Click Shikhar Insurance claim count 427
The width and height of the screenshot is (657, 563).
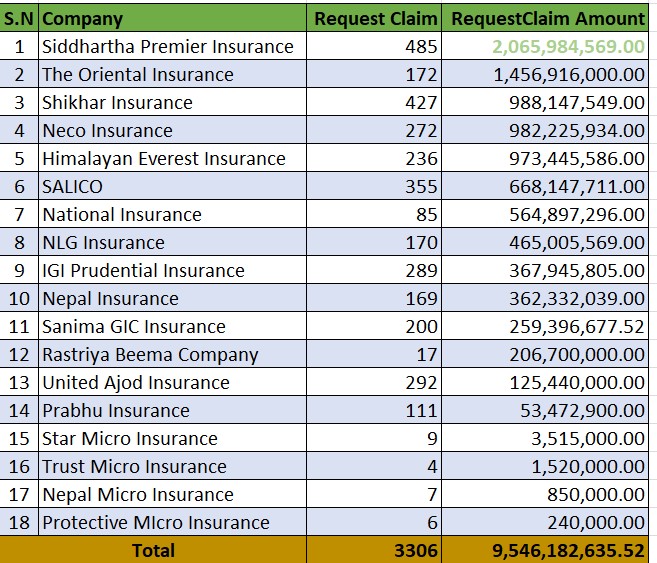(421, 102)
